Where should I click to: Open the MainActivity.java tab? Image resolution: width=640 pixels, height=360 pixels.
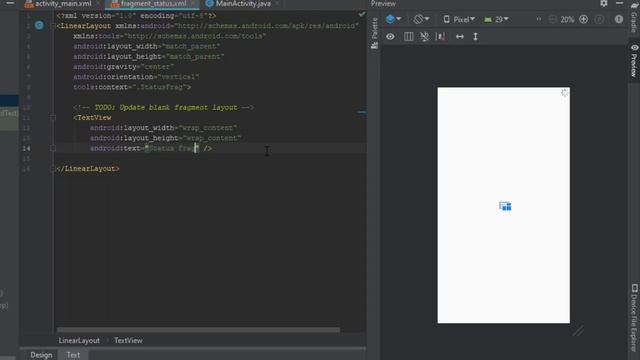pos(243,4)
